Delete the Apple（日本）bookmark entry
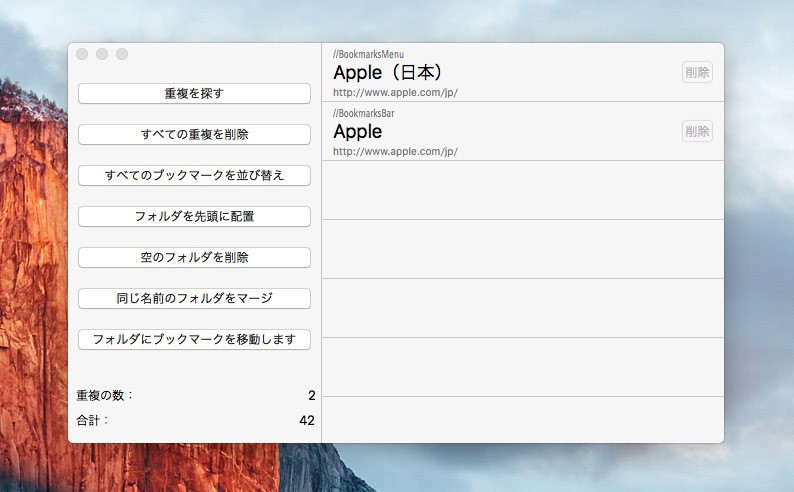The height and width of the screenshot is (492, 794). pos(697,72)
